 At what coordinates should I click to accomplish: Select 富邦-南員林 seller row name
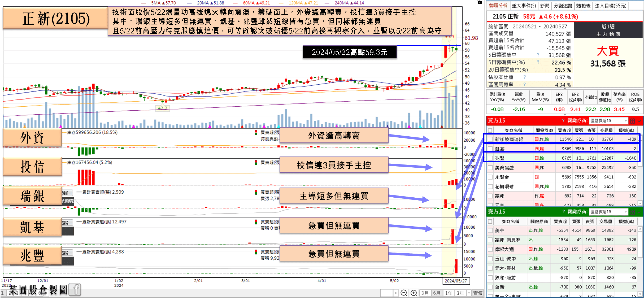pyautogui.click(x=508, y=240)
